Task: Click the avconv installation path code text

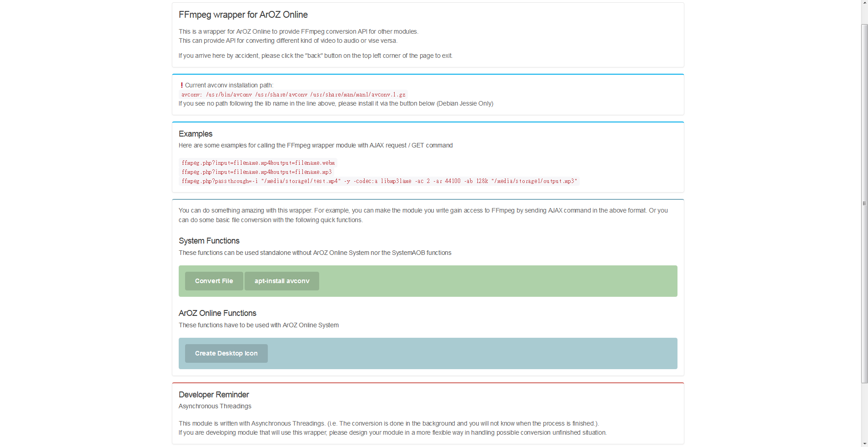Action: point(293,95)
